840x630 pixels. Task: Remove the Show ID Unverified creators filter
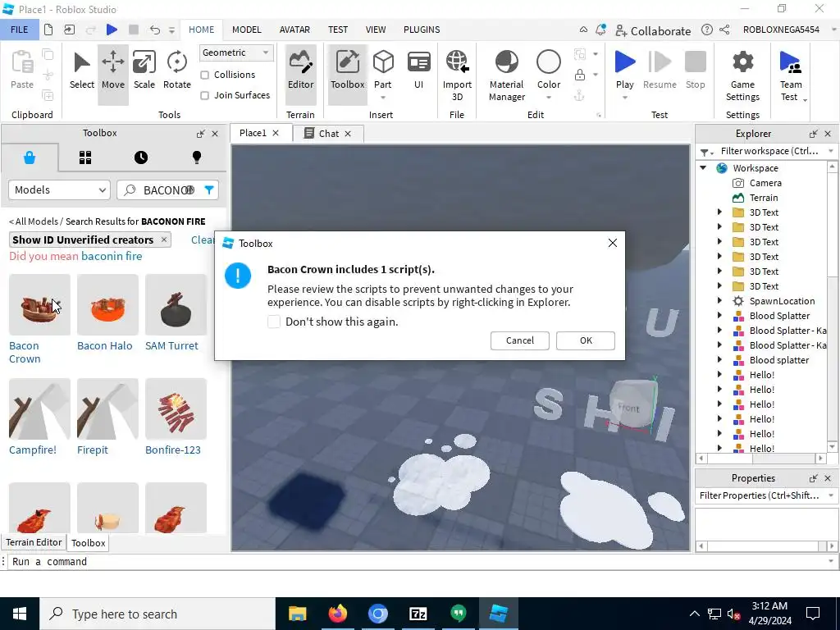pos(164,240)
